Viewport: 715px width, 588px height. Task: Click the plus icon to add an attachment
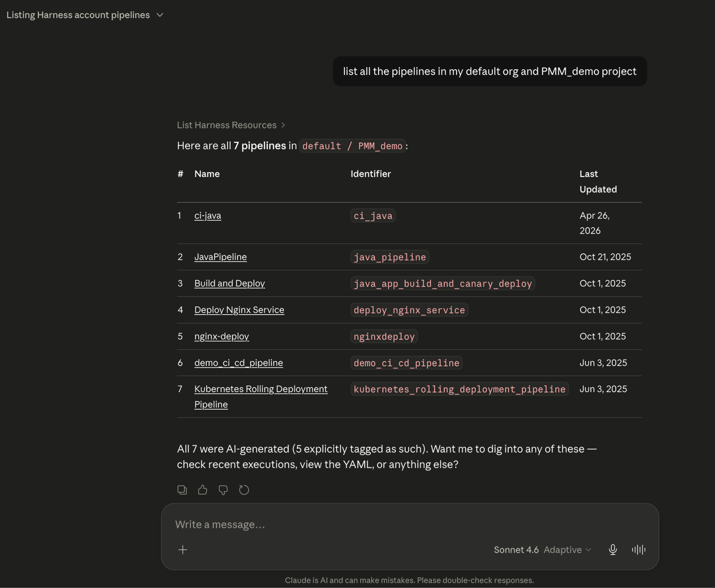183,550
